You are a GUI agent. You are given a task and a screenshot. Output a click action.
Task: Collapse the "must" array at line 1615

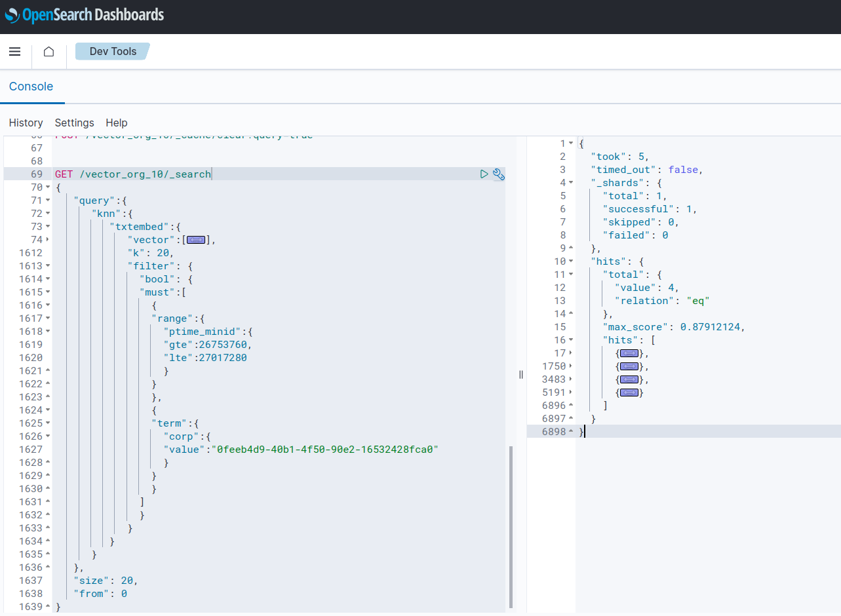pyautogui.click(x=49, y=292)
